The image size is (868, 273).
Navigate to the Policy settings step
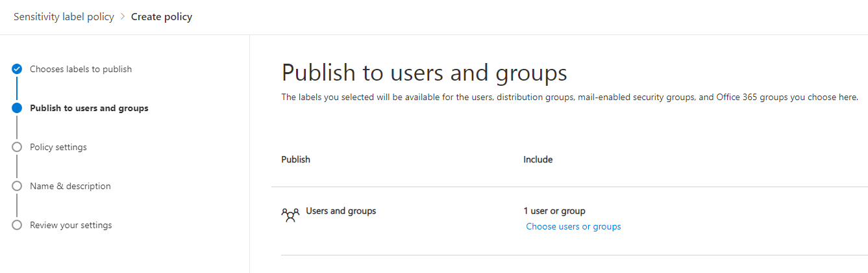point(58,147)
